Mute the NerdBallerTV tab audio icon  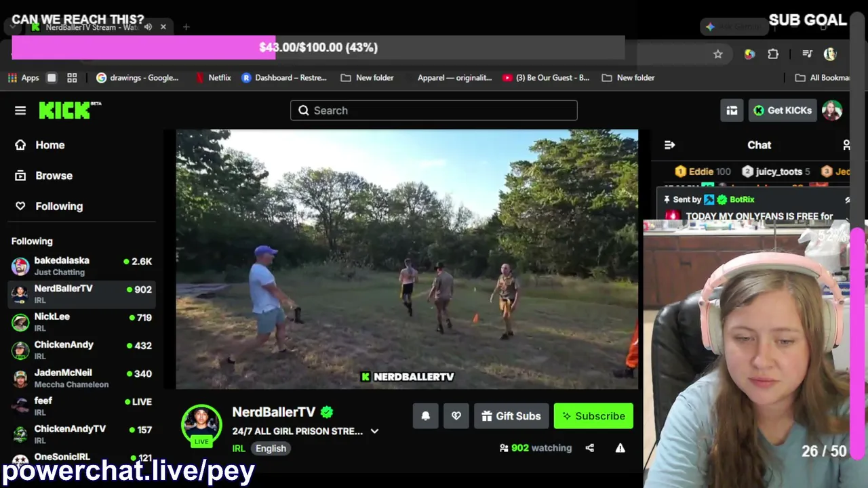point(148,27)
